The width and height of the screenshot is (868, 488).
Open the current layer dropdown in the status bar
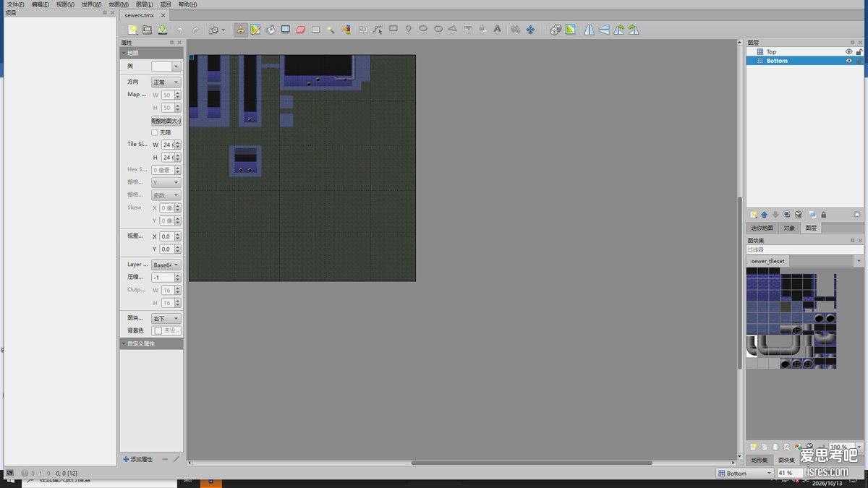point(745,474)
